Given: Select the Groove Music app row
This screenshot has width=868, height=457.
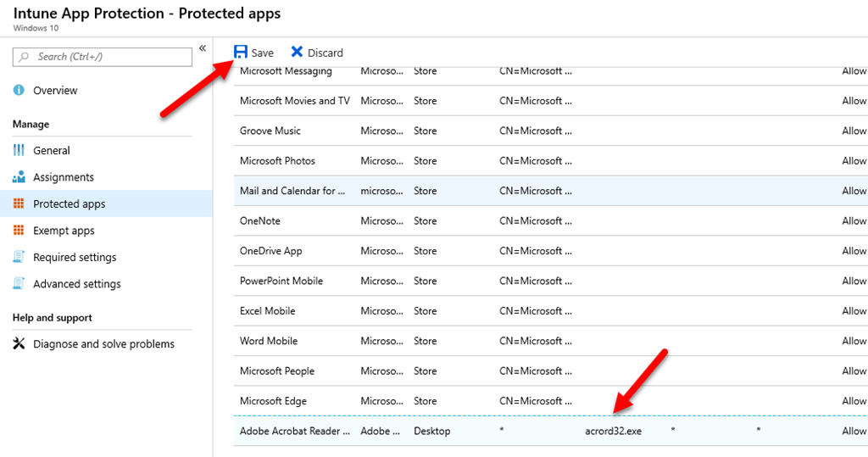Looking at the screenshot, I should click(x=270, y=131).
